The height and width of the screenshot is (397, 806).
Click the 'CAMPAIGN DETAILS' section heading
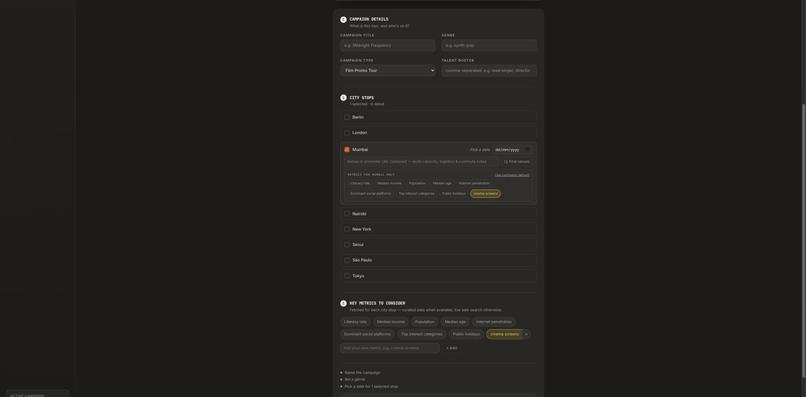click(x=369, y=20)
